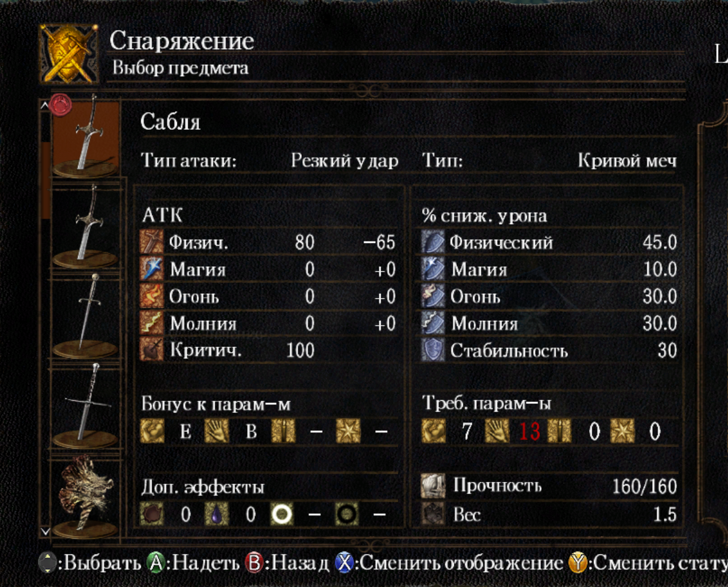Click the Стабильность shield icon
728x587 pixels.
point(433,350)
